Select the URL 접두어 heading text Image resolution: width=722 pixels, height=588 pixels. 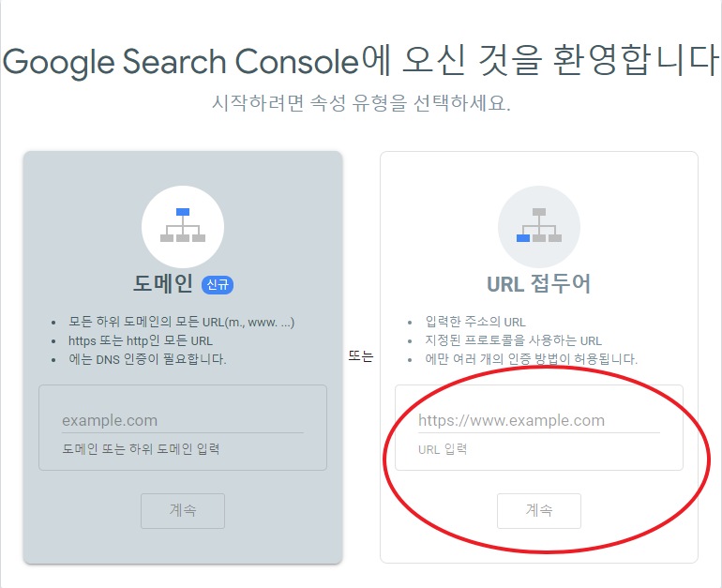point(539,283)
